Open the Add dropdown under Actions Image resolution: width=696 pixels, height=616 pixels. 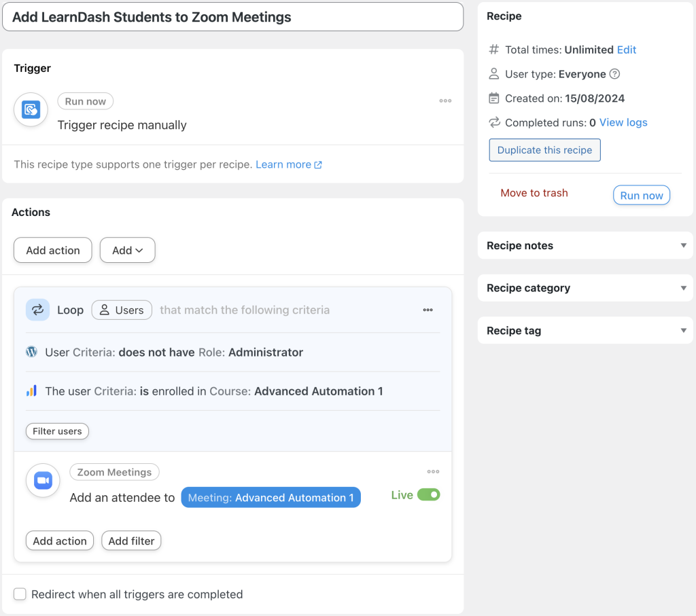[x=127, y=250]
